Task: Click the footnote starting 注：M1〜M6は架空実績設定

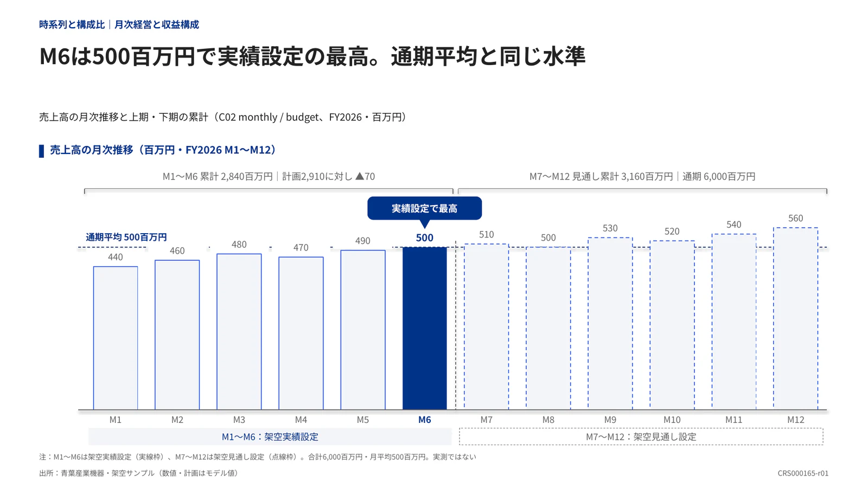Action: 258,457
